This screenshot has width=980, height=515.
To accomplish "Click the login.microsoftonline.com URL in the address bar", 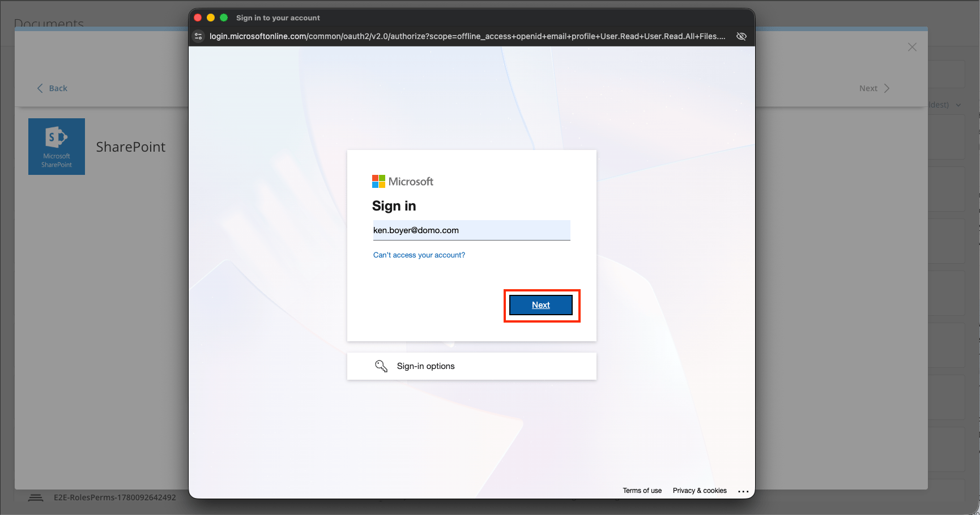I will pos(467,36).
